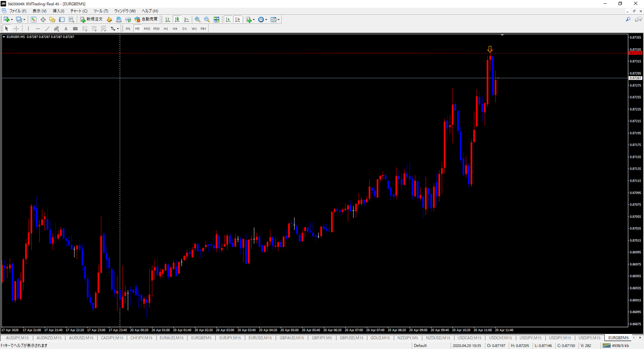
Task: Expand the periodicity clock dropdown
Action: (266, 19)
